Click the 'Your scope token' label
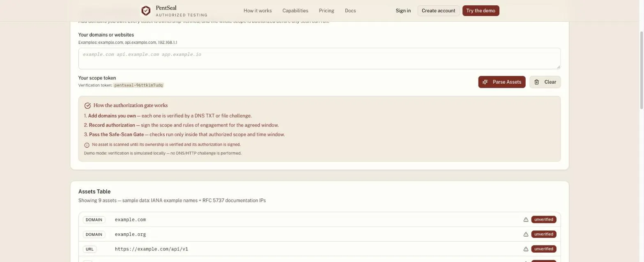644x262 pixels. pos(97,78)
